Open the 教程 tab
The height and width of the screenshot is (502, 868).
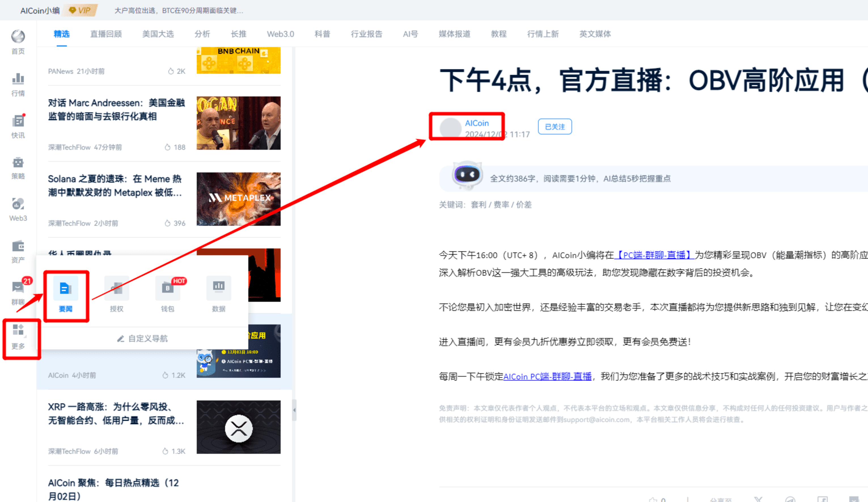499,34
